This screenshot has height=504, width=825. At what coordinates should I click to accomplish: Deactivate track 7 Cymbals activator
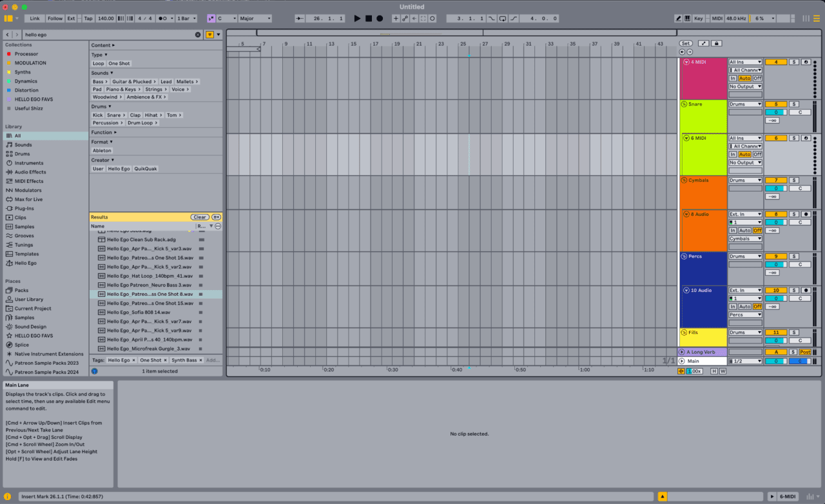[776, 180]
